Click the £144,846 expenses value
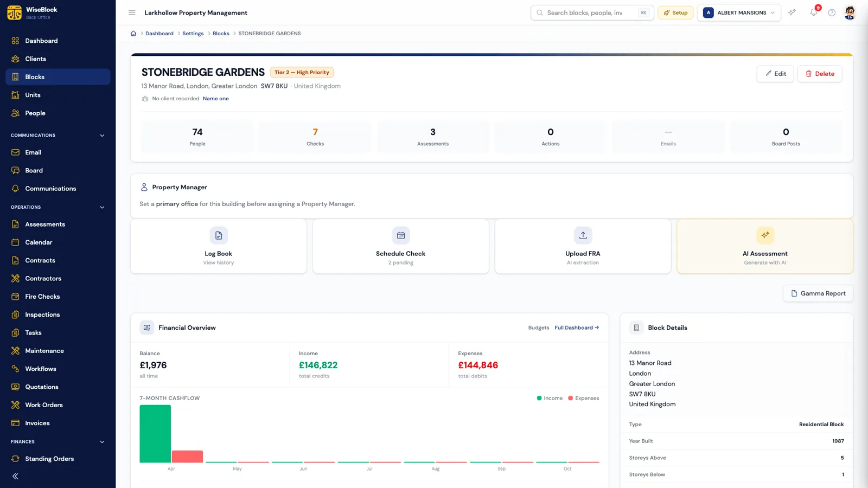The image size is (868, 488). click(478, 365)
